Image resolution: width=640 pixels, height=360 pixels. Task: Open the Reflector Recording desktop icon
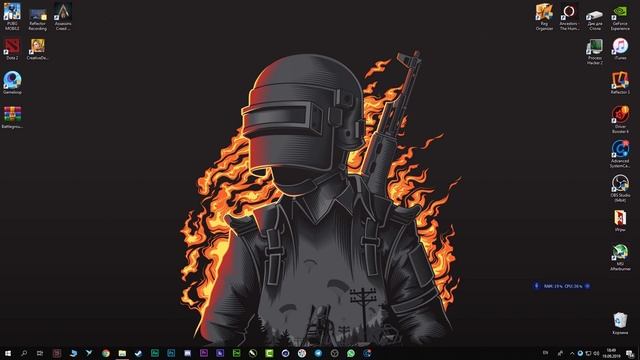click(38, 18)
